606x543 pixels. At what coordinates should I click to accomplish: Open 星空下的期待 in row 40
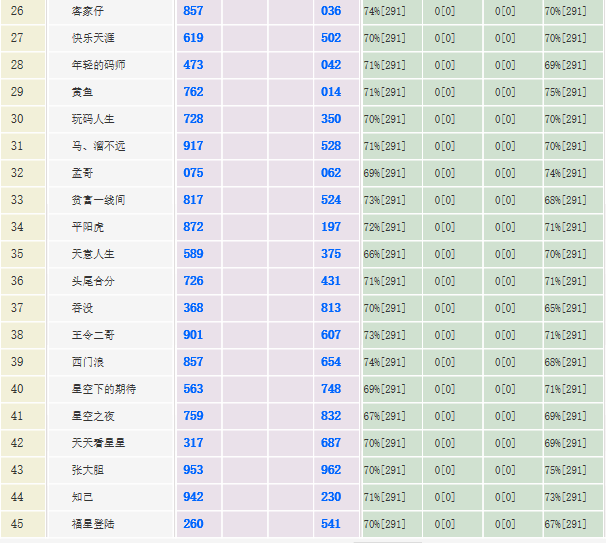click(104, 389)
